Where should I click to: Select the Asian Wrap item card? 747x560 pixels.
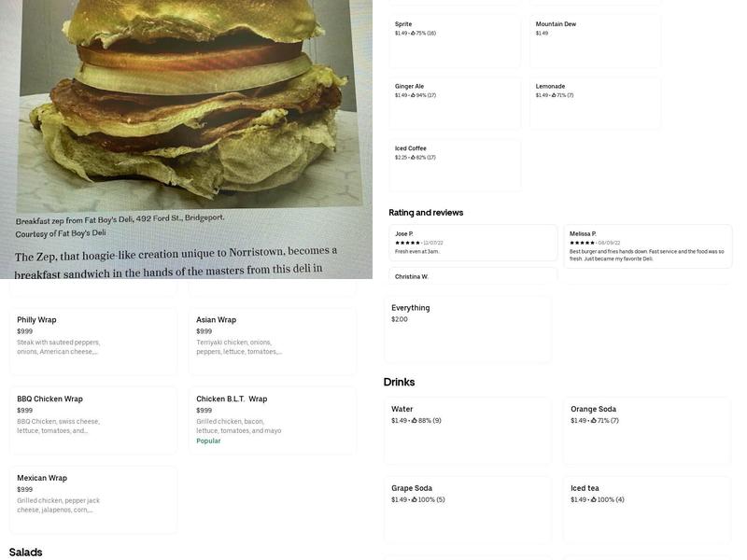point(273,341)
